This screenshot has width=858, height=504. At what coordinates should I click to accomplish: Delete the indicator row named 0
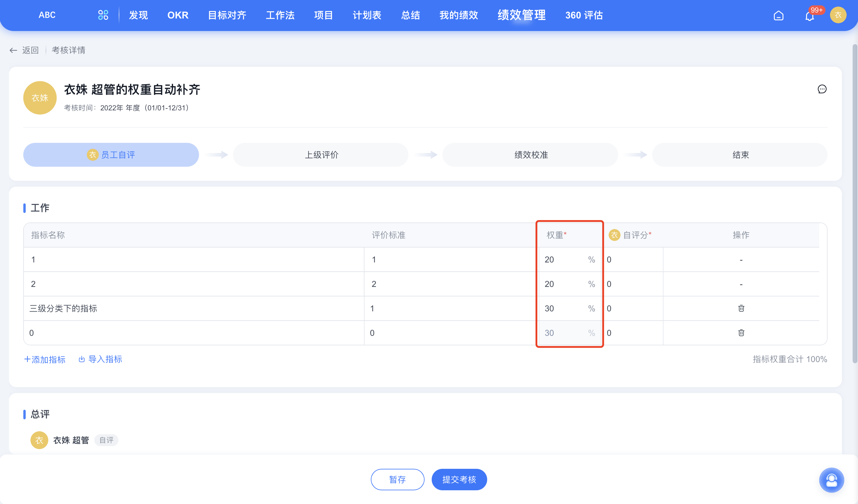pyautogui.click(x=741, y=333)
